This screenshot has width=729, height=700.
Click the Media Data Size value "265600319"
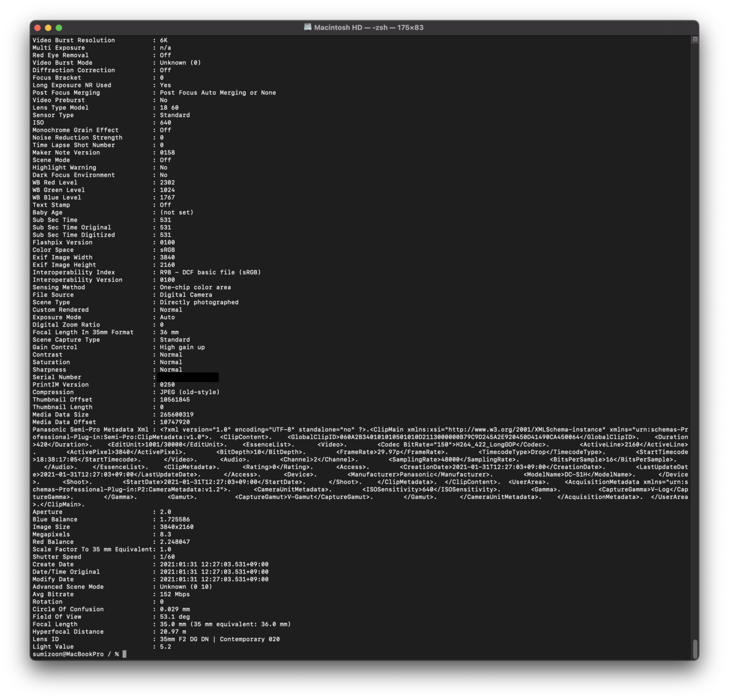coord(177,415)
